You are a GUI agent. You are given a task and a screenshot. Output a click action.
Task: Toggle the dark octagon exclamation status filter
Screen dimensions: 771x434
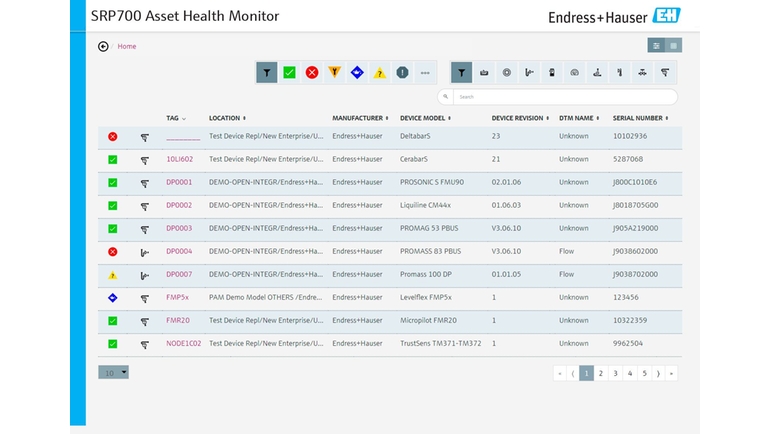(x=402, y=73)
